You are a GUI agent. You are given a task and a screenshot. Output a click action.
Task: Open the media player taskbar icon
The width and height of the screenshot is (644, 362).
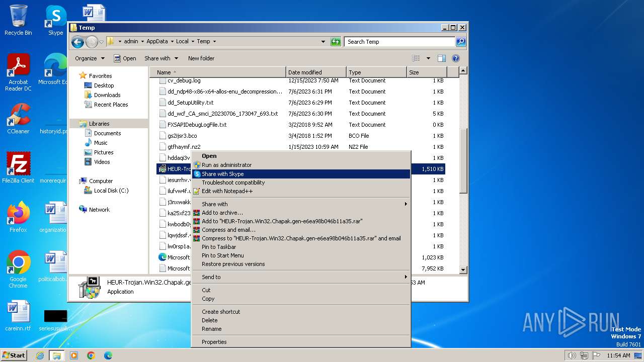74,355
